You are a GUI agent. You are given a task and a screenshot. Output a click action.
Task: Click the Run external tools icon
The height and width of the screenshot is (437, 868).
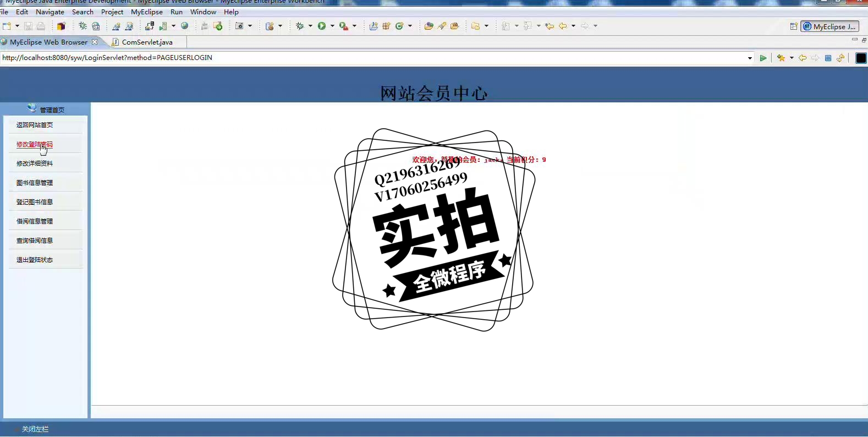pyautogui.click(x=344, y=26)
